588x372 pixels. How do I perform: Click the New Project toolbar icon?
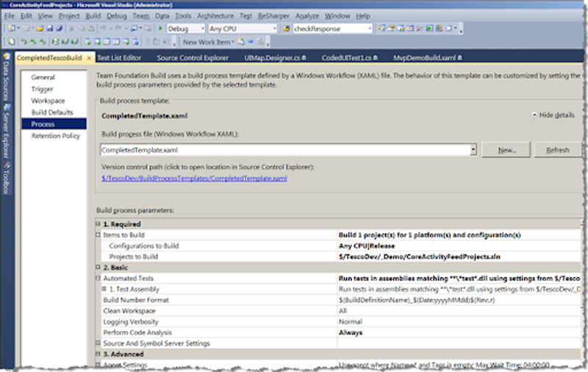(11, 29)
